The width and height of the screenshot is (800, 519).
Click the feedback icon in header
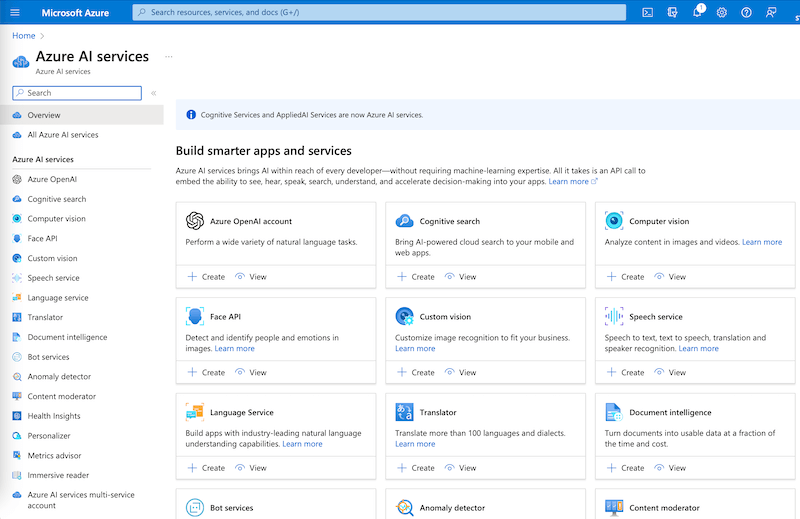(770, 12)
